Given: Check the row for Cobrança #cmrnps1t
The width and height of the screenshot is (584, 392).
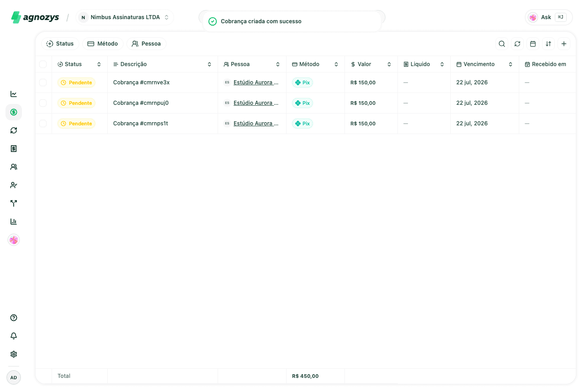Looking at the screenshot, I should click(43, 124).
